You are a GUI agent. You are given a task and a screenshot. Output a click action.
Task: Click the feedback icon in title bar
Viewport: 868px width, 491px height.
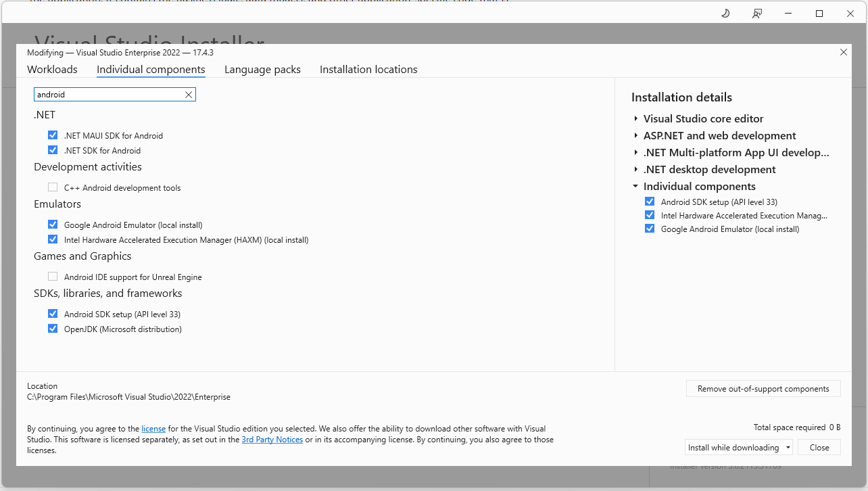pyautogui.click(x=757, y=14)
